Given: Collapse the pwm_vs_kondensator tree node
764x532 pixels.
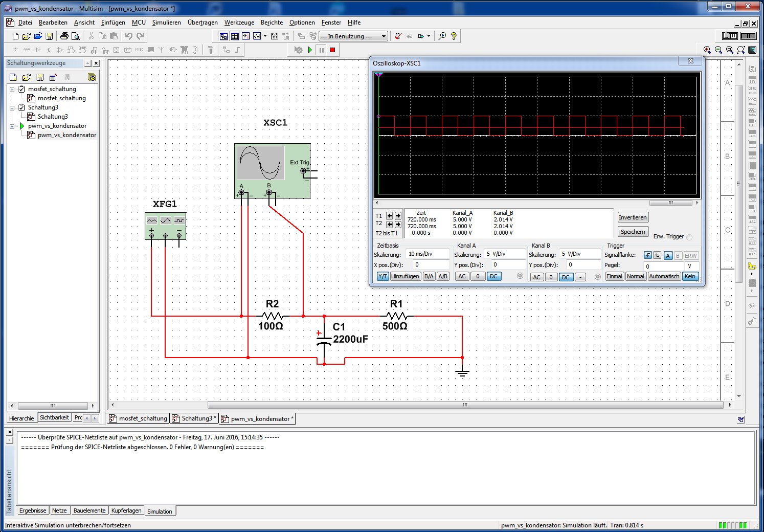Looking at the screenshot, I should pos(12,126).
